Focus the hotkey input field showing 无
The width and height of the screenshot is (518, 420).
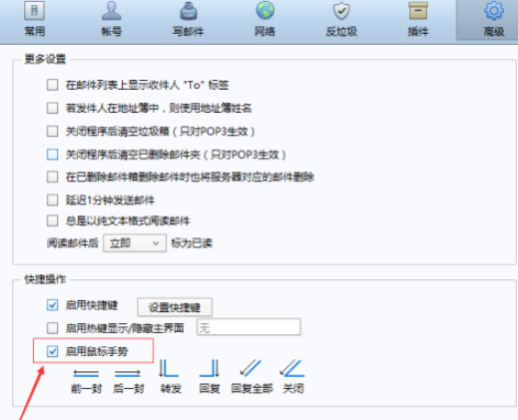point(249,327)
